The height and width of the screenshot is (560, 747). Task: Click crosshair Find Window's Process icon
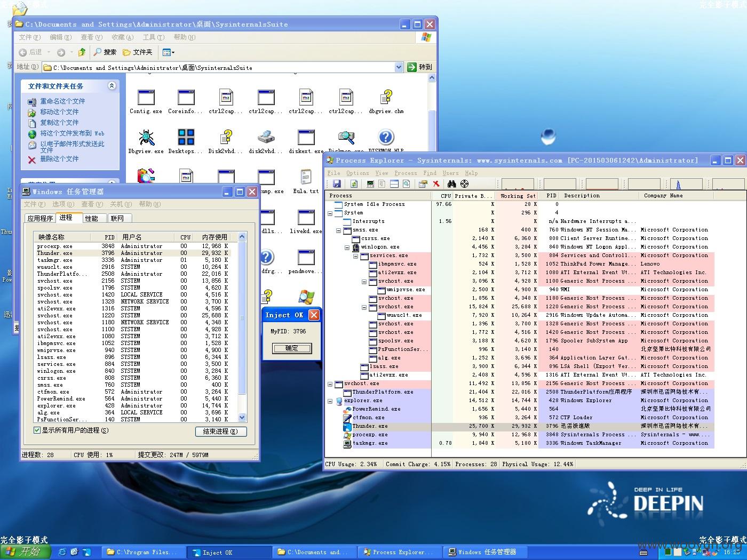[464, 184]
